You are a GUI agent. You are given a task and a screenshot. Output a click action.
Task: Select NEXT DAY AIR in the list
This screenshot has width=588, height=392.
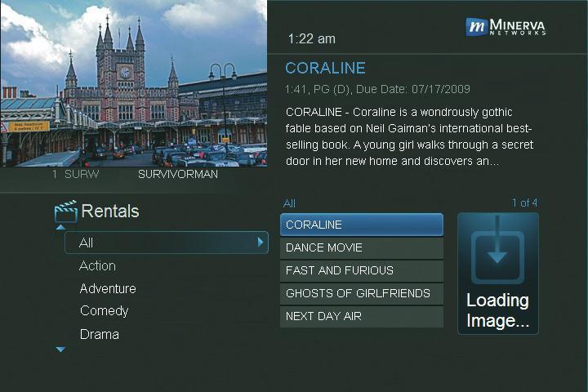(361, 316)
